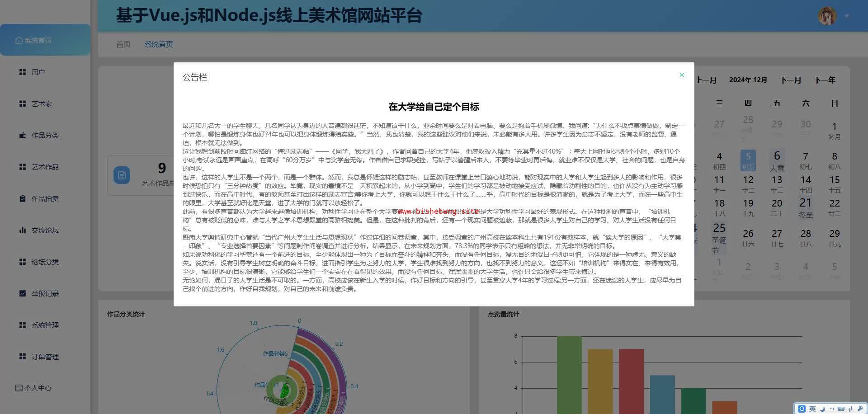Image resolution: width=868 pixels, height=414 pixels.
Task: Click the chart icon beside 举报记录
Action: [23, 293]
